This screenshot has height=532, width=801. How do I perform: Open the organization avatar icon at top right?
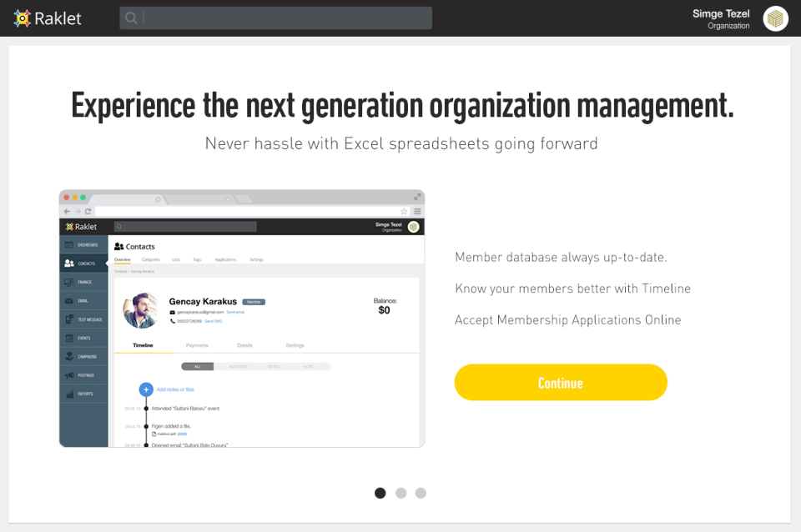[x=776, y=18]
